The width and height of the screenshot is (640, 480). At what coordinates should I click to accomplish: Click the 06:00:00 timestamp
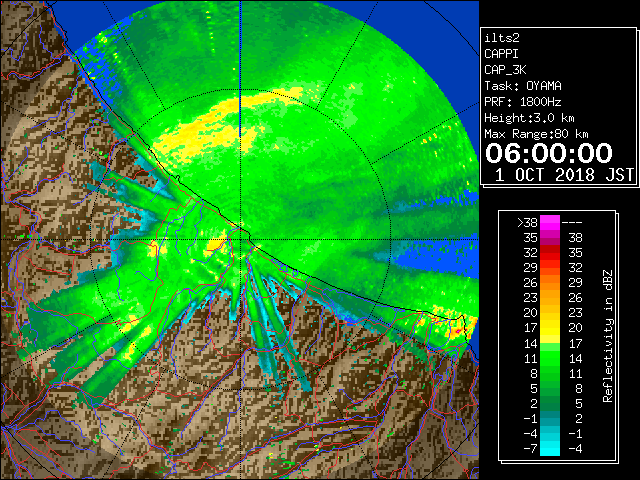pyautogui.click(x=549, y=153)
